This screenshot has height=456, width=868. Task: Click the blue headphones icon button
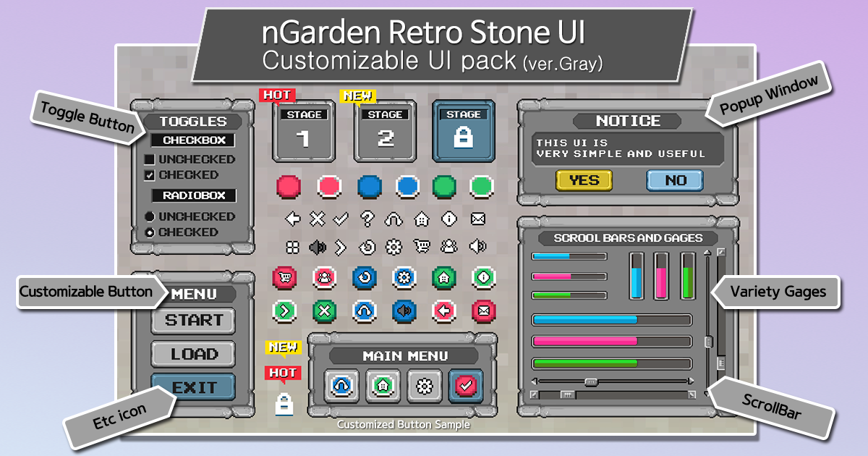click(364, 312)
